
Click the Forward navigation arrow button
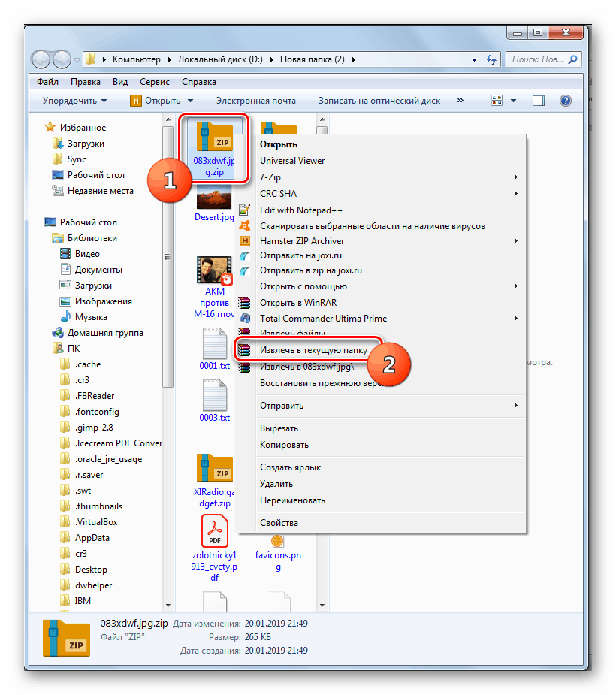tap(62, 59)
